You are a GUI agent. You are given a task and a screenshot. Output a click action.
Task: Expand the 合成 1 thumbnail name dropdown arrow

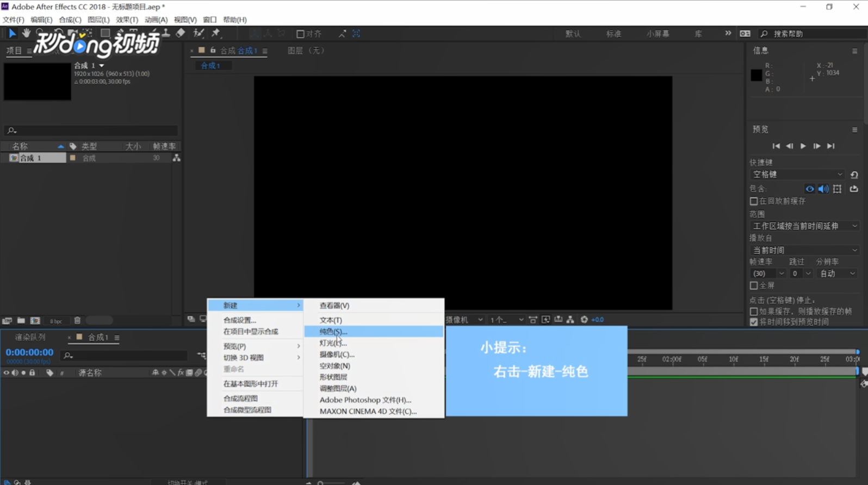pos(101,66)
